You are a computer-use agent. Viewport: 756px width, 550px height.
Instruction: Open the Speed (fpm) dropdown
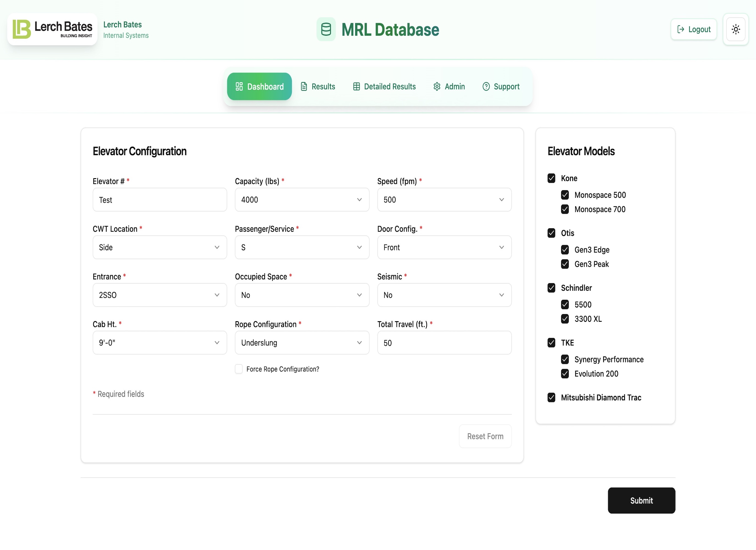(444, 200)
